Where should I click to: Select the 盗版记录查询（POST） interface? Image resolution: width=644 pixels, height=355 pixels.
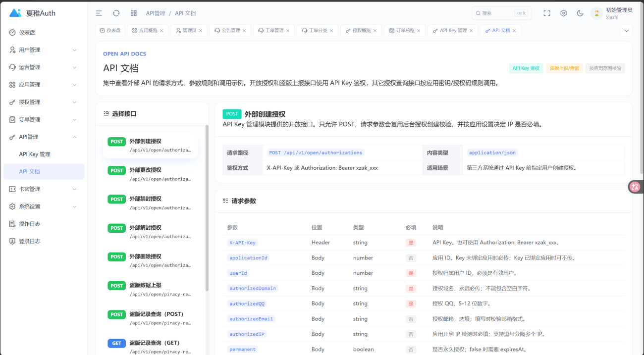pyautogui.click(x=151, y=318)
